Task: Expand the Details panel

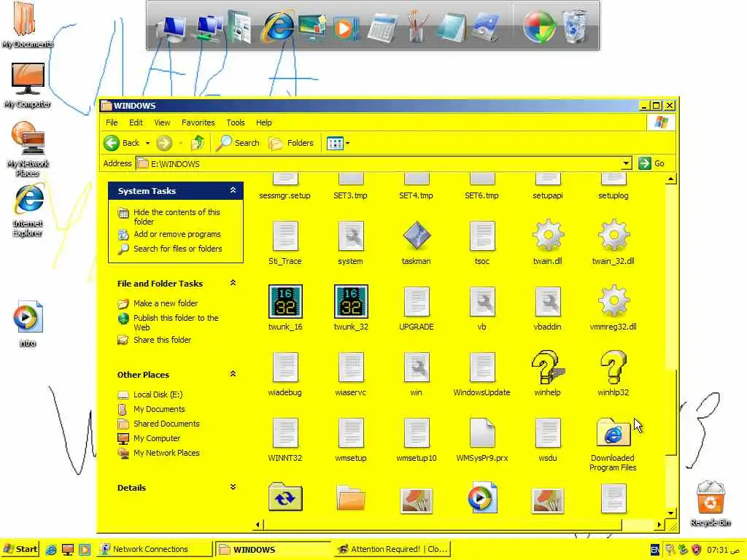Action: click(233, 486)
